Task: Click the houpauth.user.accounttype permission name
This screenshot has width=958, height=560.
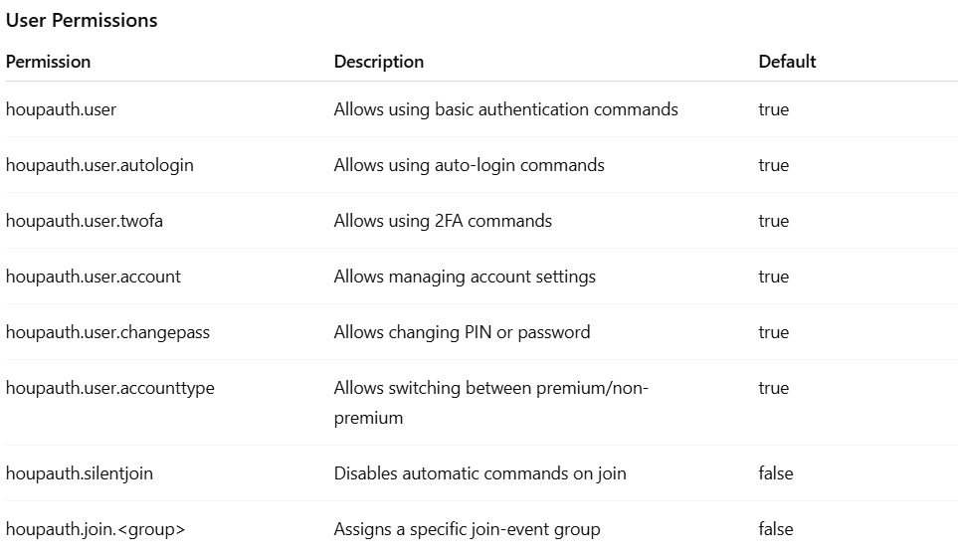Action: tap(110, 388)
